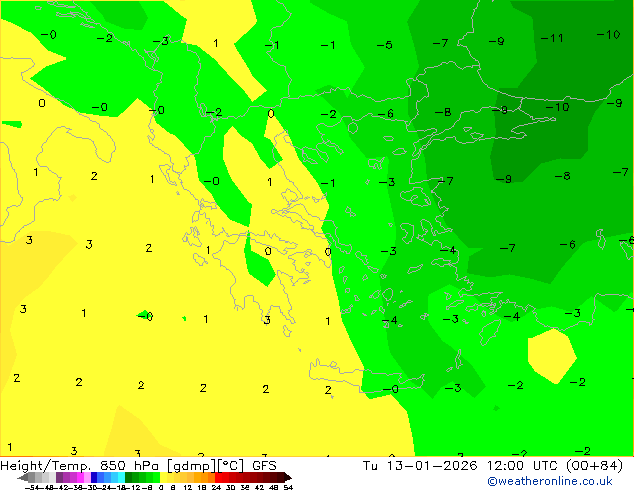
Task: Click the bright yellow swatch at legend value 0
Action: point(163,477)
